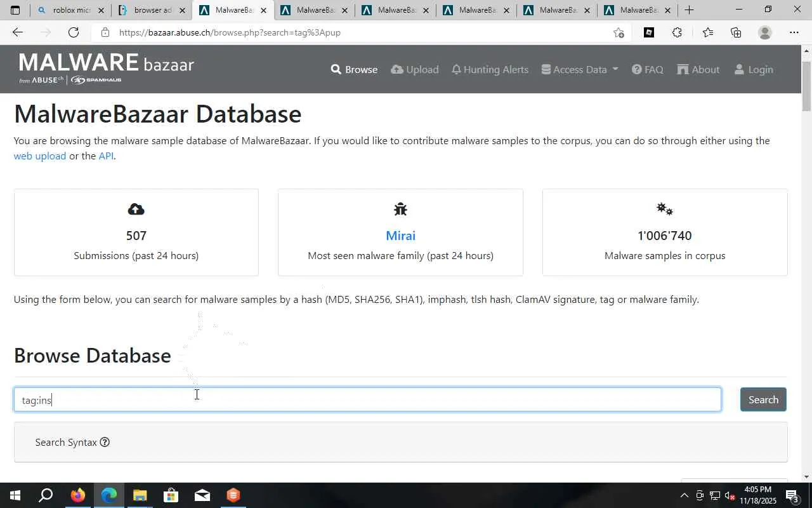812x508 pixels.
Task: Go back to the previous page
Action: (18, 32)
